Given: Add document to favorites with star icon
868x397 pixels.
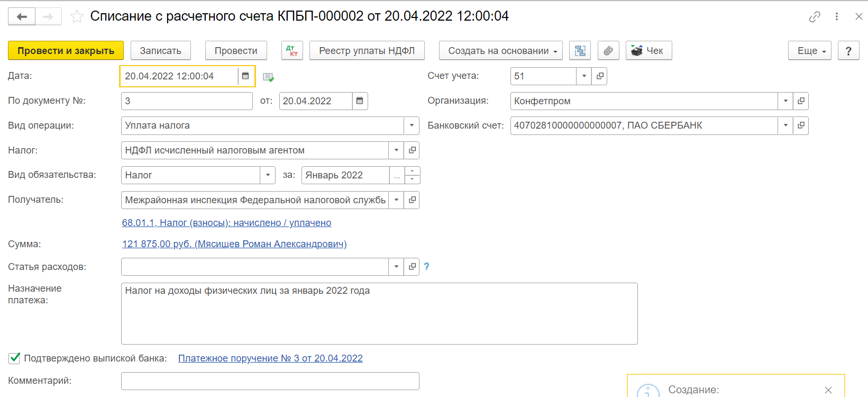Looking at the screenshot, I should click(x=77, y=17).
